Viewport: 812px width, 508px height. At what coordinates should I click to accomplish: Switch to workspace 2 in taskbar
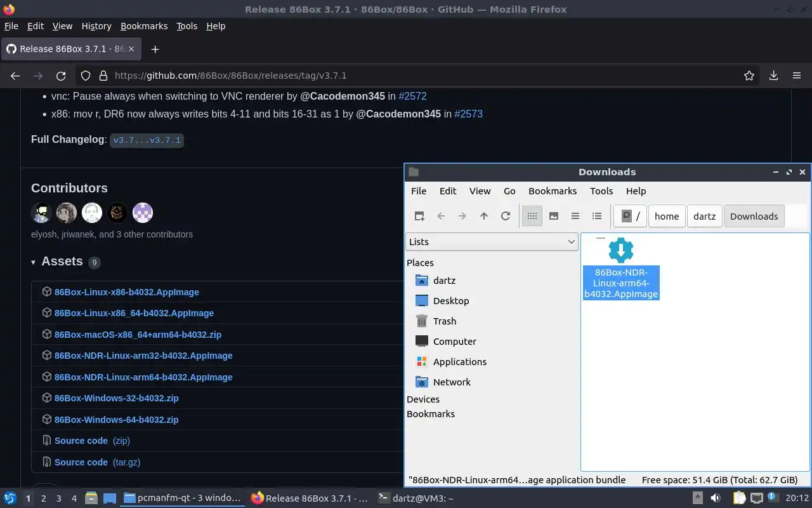click(x=43, y=498)
